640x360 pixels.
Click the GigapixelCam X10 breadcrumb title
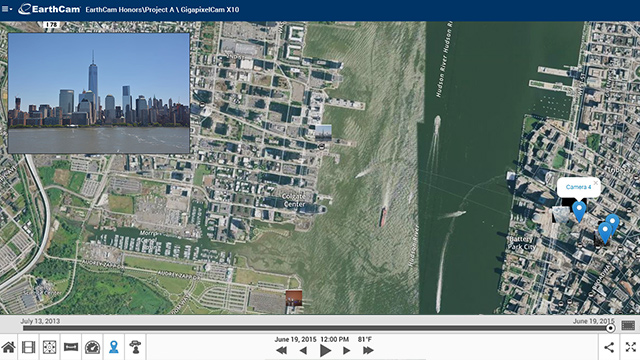pos(210,9)
